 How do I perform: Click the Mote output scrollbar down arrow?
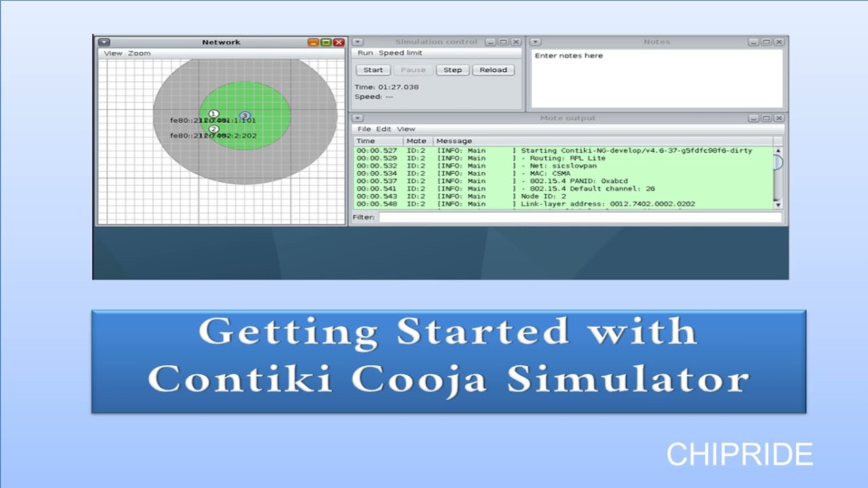point(778,204)
